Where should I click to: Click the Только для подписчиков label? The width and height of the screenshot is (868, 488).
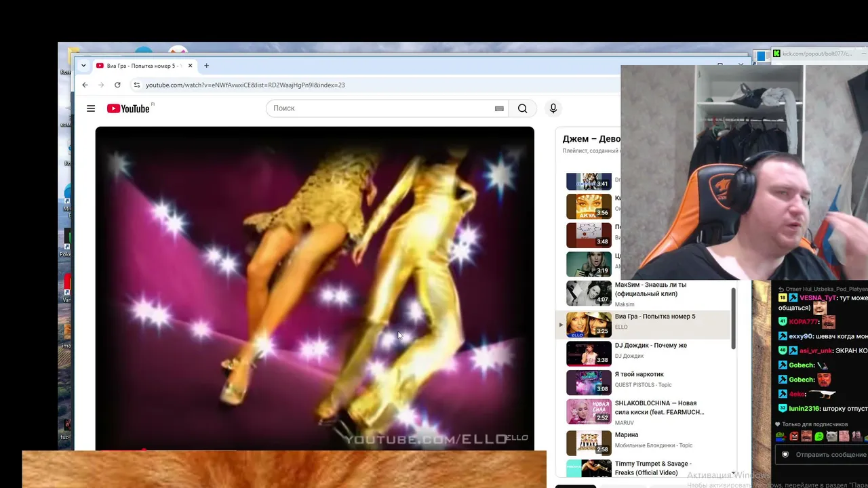pyautogui.click(x=816, y=424)
